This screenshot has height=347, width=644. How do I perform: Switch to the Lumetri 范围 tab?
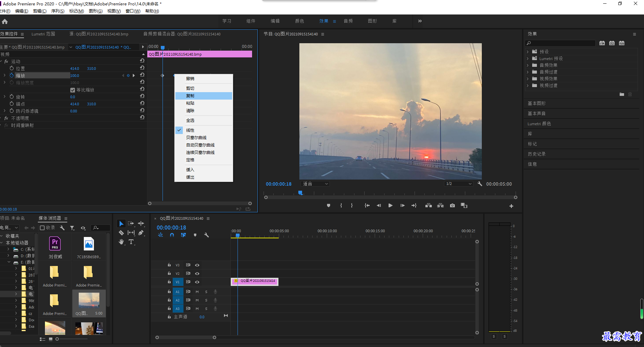point(43,34)
